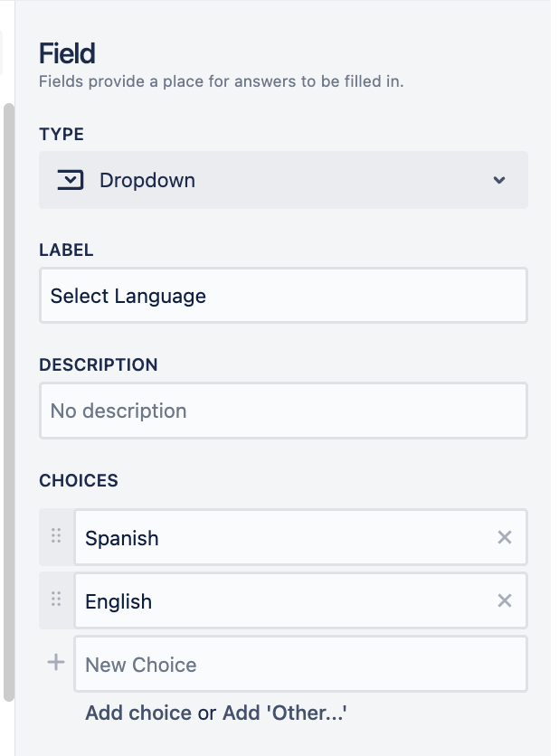Click the plus icon beside New Choice
The image size is (559, 756).
[x=56, y=663]
